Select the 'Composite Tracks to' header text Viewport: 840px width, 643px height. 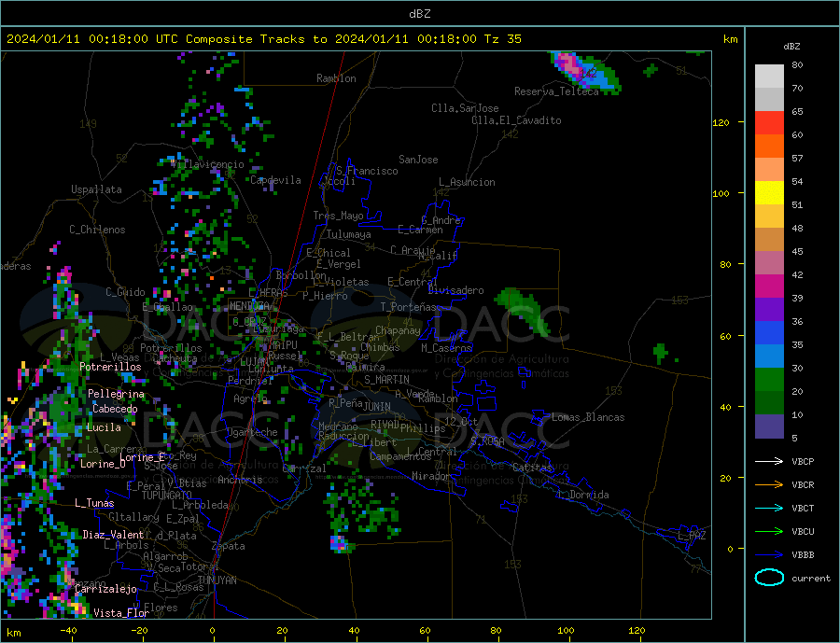[x=256, y=39]
